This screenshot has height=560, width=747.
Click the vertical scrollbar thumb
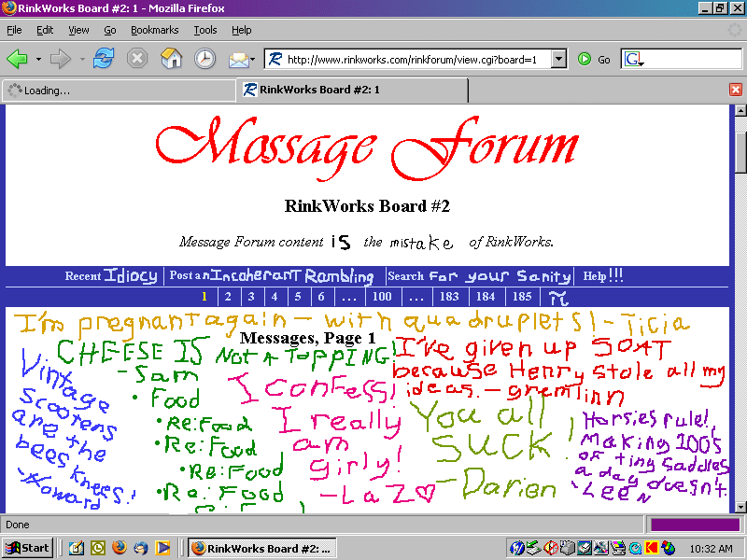click(x=740, y=152)
